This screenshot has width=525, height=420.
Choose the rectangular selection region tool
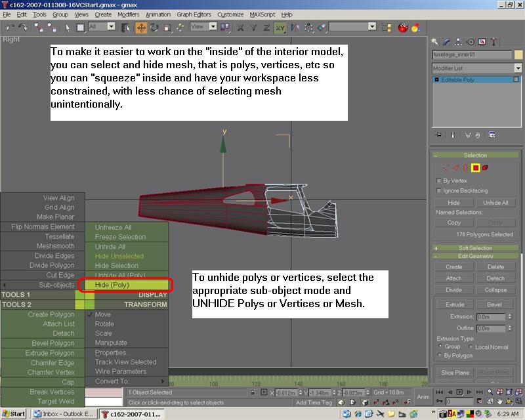80,28
